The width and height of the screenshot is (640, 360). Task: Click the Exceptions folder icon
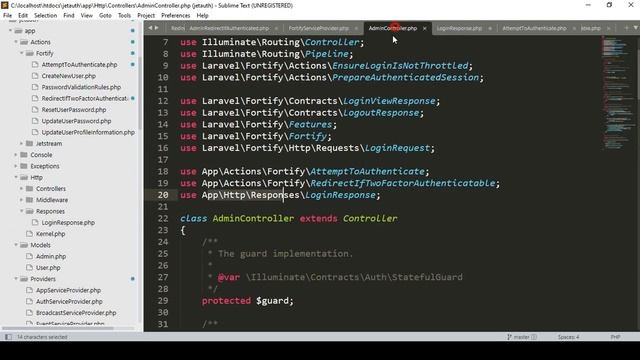[24, 166]
